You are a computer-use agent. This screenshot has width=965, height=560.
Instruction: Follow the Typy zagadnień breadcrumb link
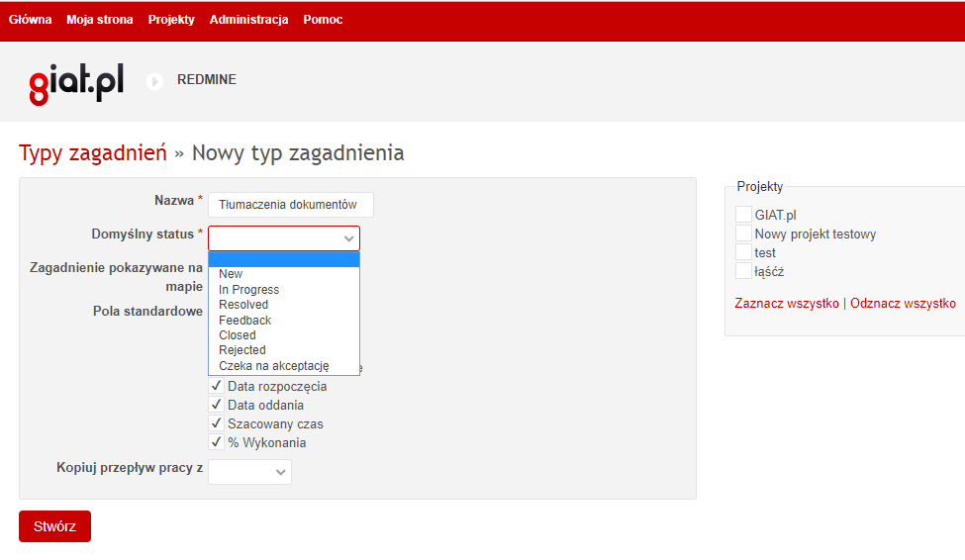coord(93,153)
